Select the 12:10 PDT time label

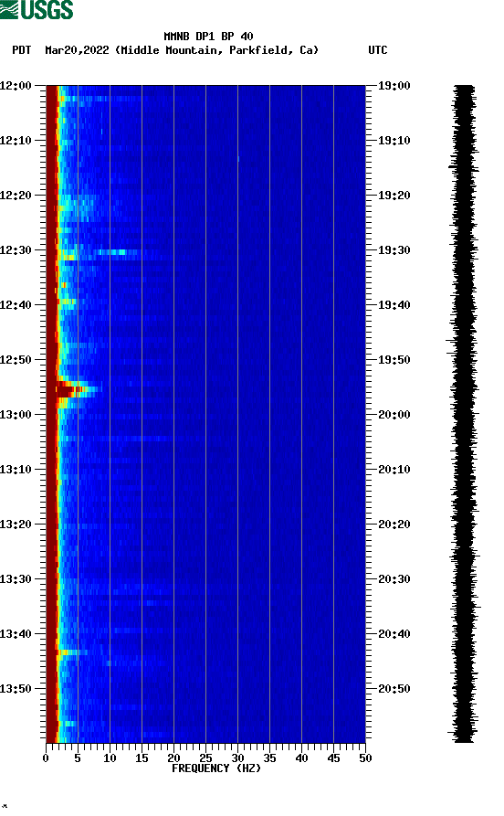[16, 140]
